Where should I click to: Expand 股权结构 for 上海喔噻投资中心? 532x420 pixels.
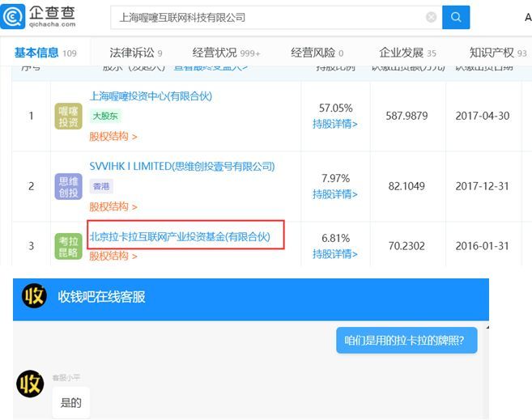coord(113,136)
